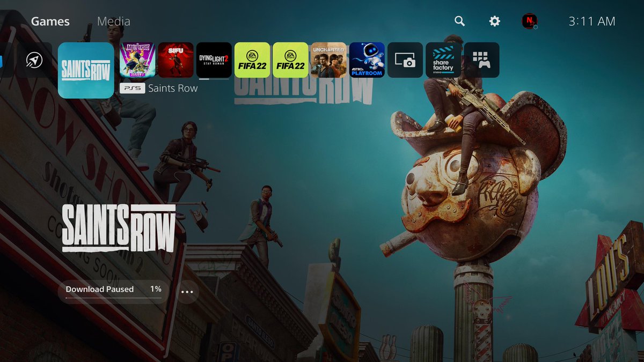
Task: Select the MultiVersus game tile
Action: coord(137,60)
